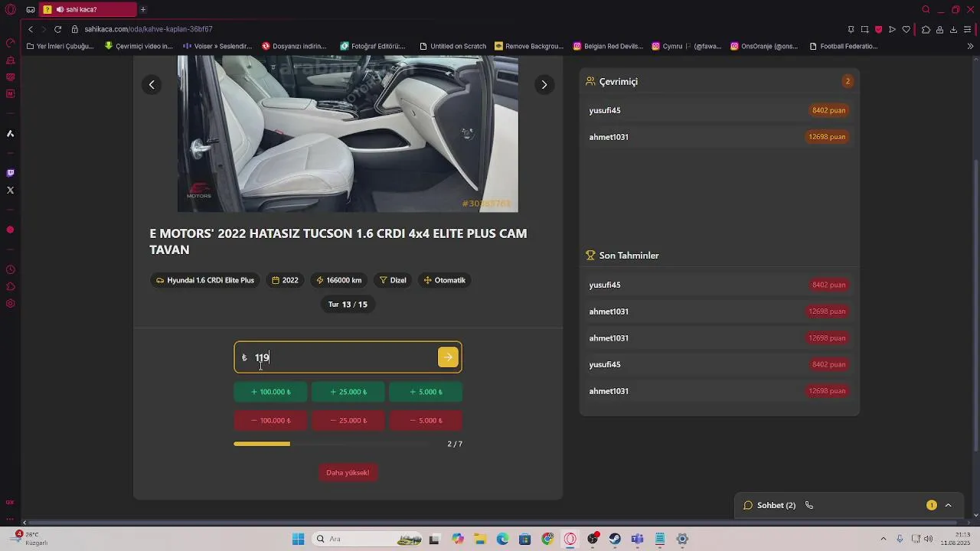Add 100.000 ₺ to guess
Viewport: 980px width, 551px height.
(270, 392)
